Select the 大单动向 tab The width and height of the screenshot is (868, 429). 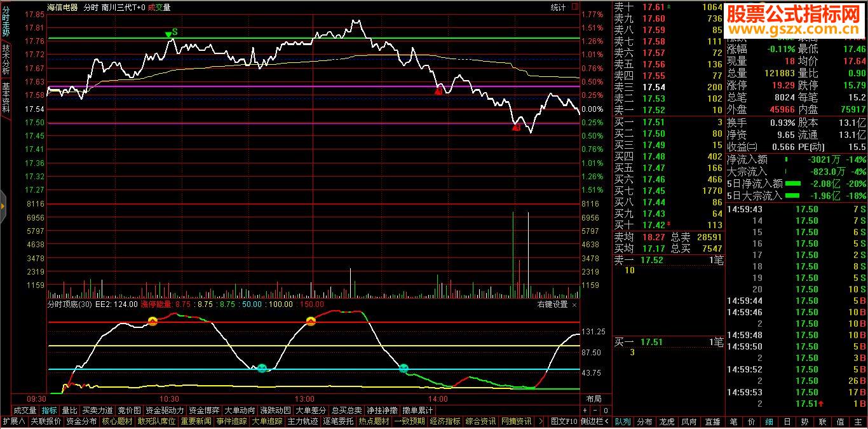240,411
